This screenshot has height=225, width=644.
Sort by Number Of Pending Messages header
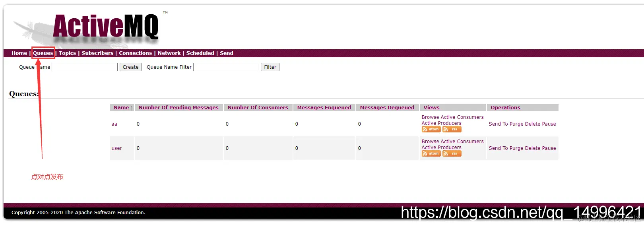(x=178, y=108)
